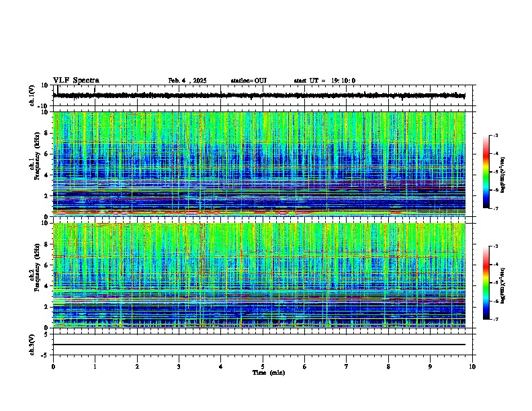Click the "Time (min)" axis title
The image size is (532, 411).
coord(269,373)
